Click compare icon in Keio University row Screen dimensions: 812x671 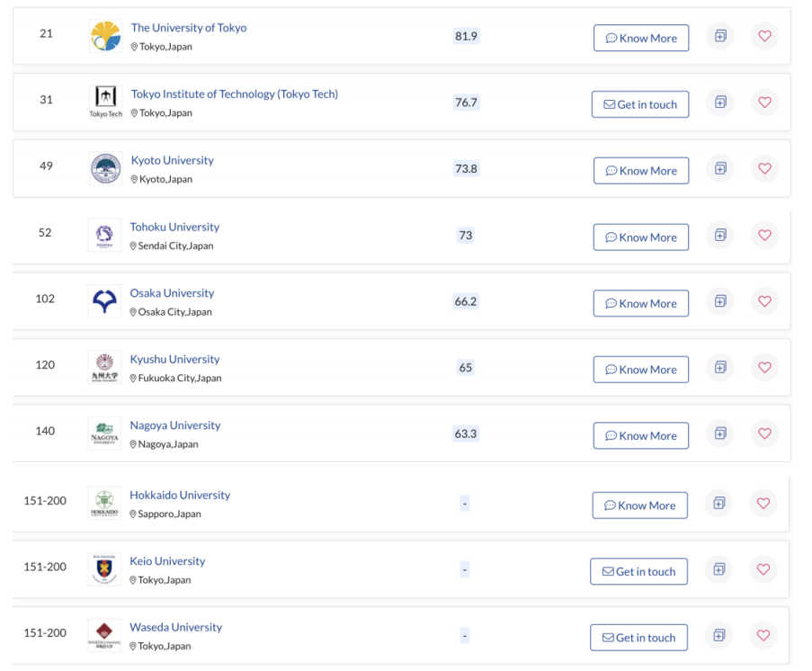coord(718,570)
